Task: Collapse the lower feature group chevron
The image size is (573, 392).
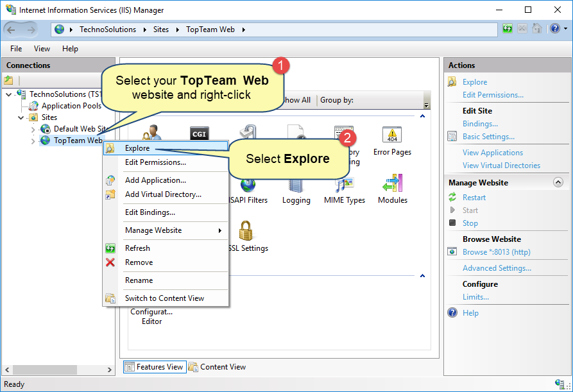Action: 422,276
